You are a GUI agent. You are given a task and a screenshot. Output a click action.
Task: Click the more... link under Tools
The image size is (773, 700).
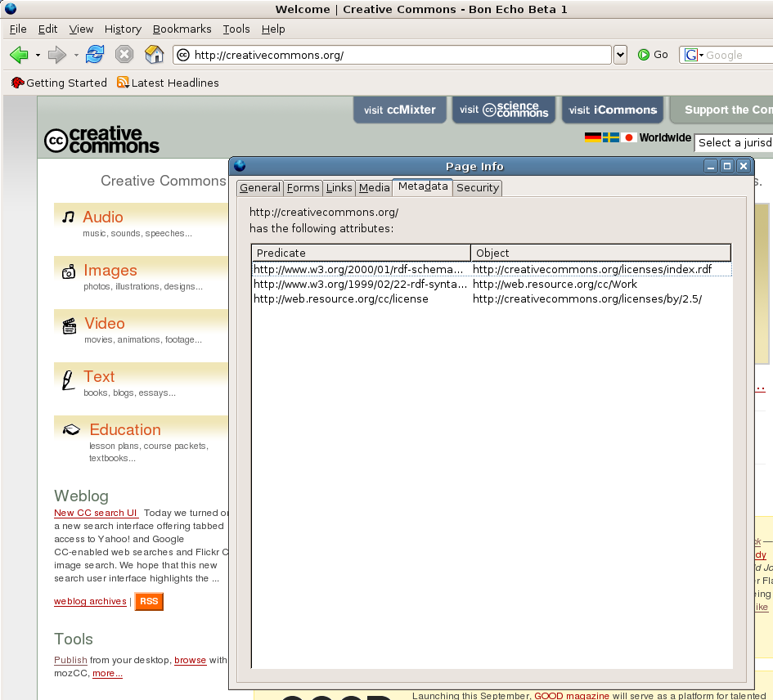pyautogui.click(x=107, y=673)
